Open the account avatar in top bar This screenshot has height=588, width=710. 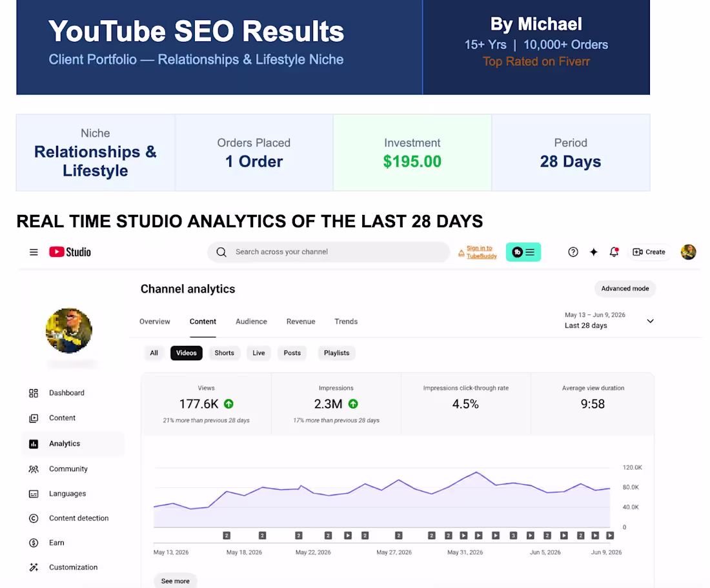click(x=688, y=252)
